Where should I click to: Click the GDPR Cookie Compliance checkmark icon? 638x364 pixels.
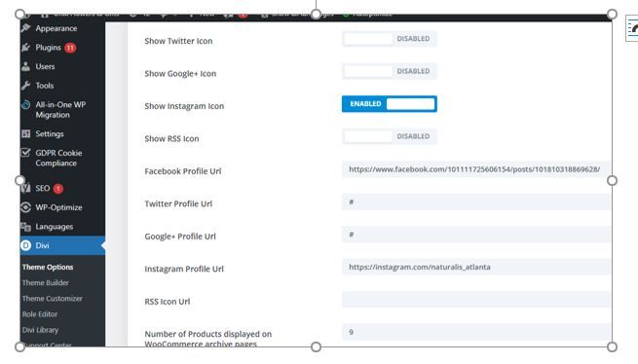26,153
